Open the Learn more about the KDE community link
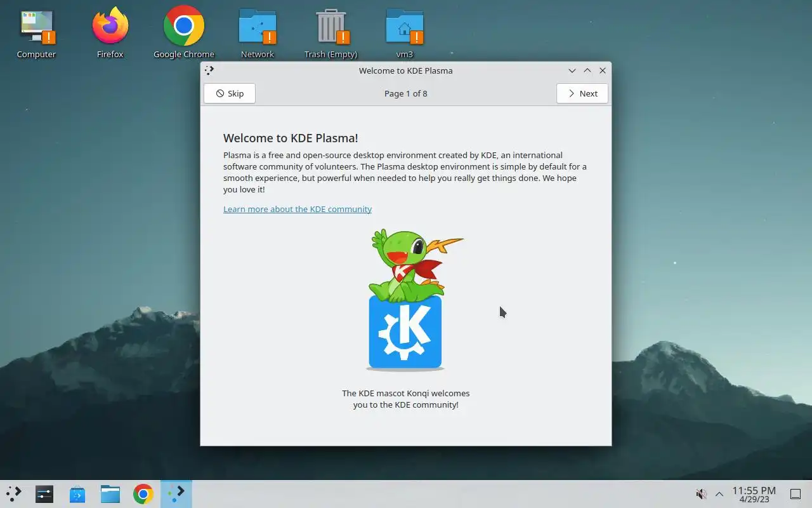 pyautogui.click(x=298, y=209)
